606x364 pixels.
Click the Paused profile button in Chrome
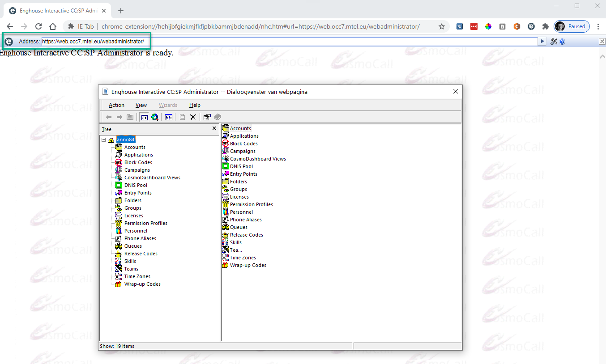(x=572, y=26)
